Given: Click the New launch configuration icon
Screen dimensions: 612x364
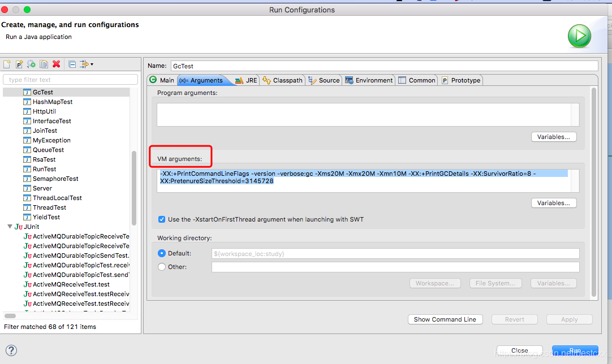Looking at the screenshot, I should coord(7,64).
